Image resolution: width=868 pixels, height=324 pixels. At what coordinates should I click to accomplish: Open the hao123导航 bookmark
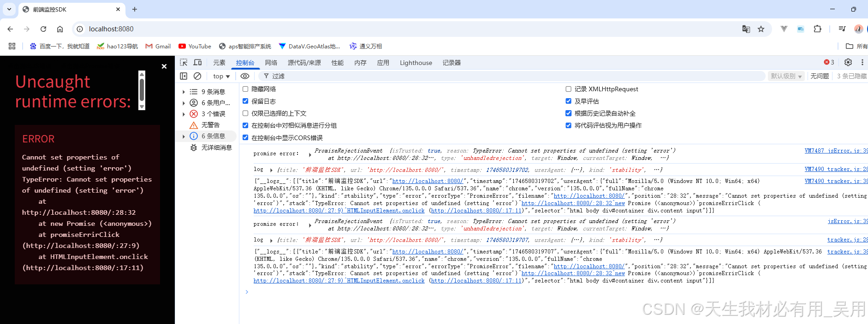click(117, 46)
